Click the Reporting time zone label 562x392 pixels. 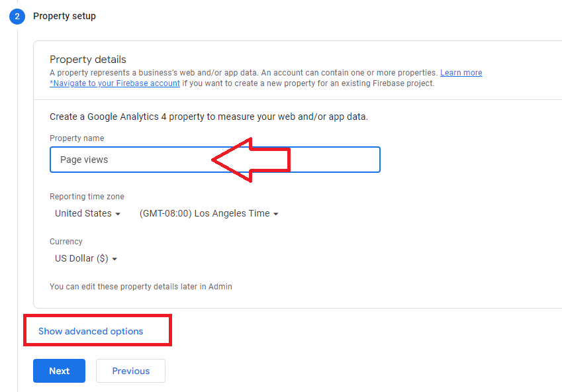click(x=87, y=197)
